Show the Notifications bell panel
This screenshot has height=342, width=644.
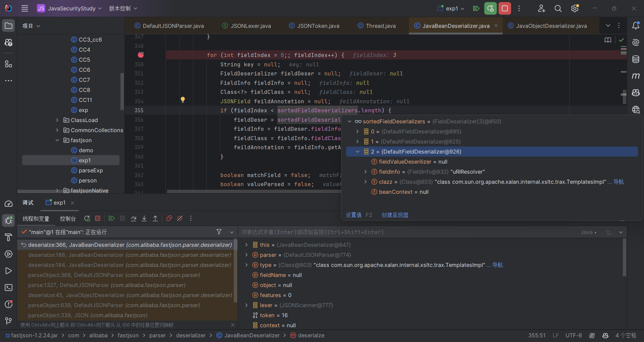[x=636, y=25]
